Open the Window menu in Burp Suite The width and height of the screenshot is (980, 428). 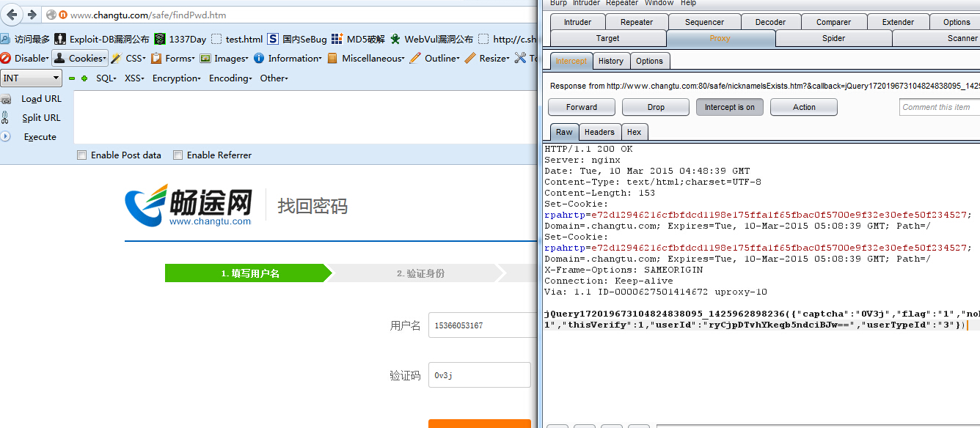click(659, 3)
